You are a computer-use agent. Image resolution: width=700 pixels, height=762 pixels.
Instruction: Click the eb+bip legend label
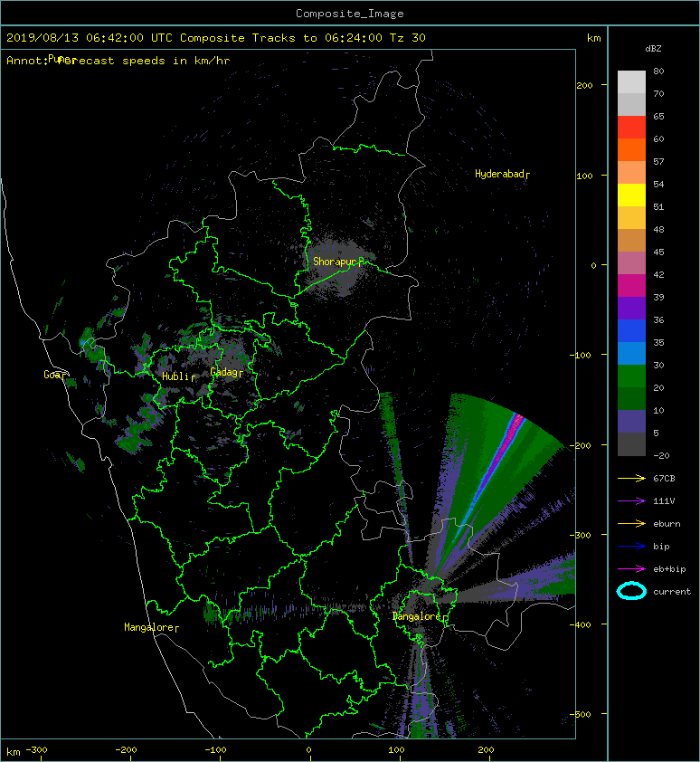tap(669, 569)
